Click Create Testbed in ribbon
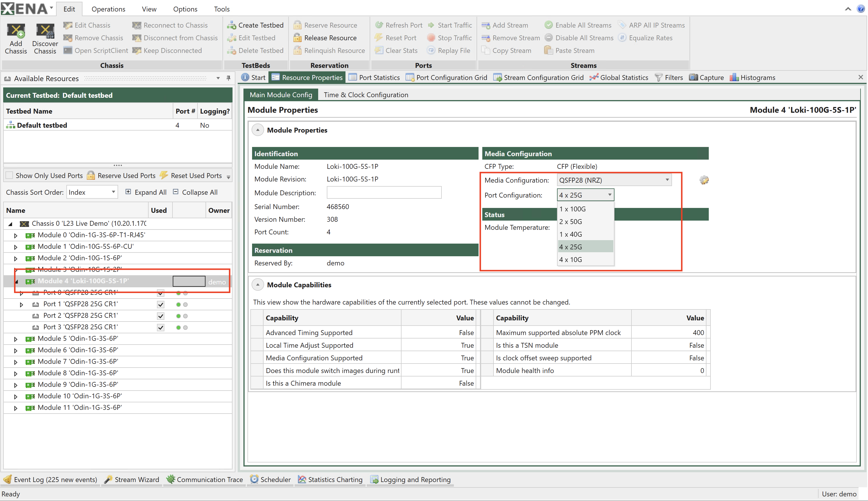Image resolution: width=868 pixels, height=501 pixels. click(256, 25)
